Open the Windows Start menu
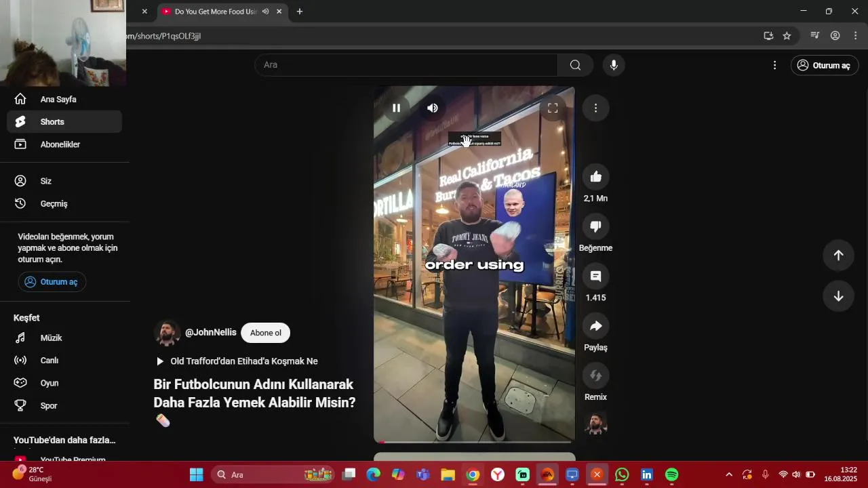 point(196,474)
